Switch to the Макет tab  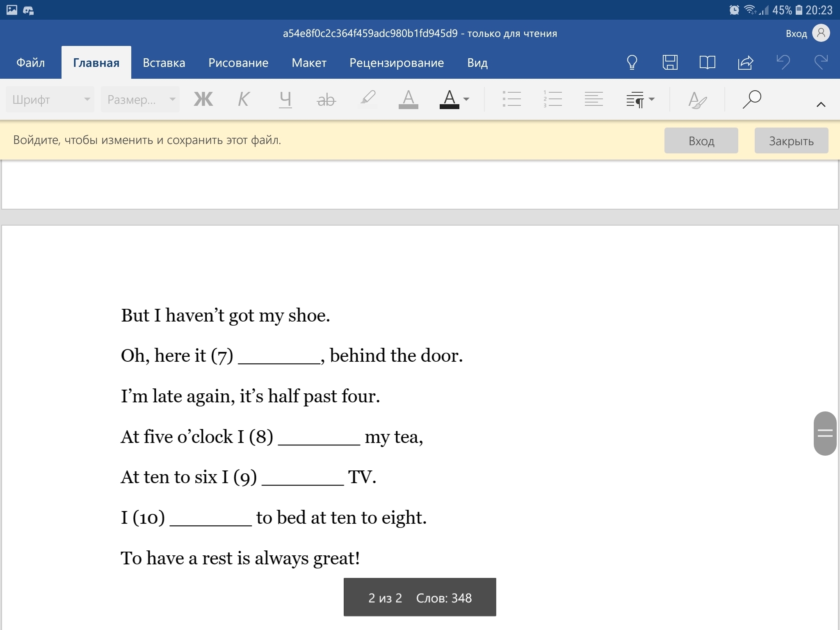pos(309,63)
